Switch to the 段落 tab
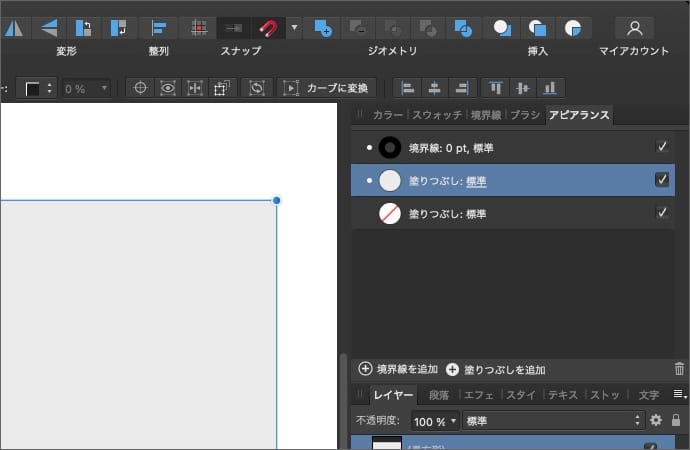Image resolution: width=690 pixels, height=450 pixels. [x=439, y=395]
